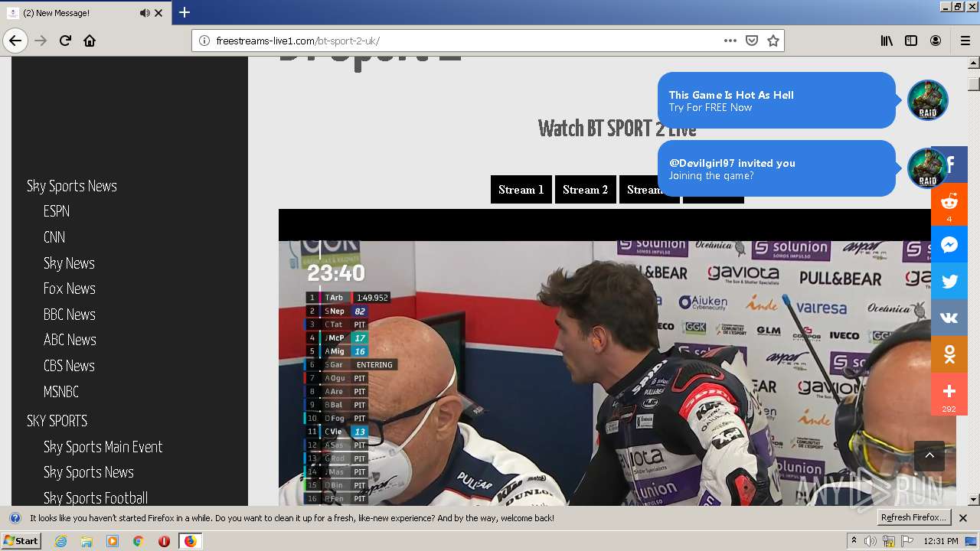
Task: Open the ESPN channel link
Action: [x=57, y=211]
